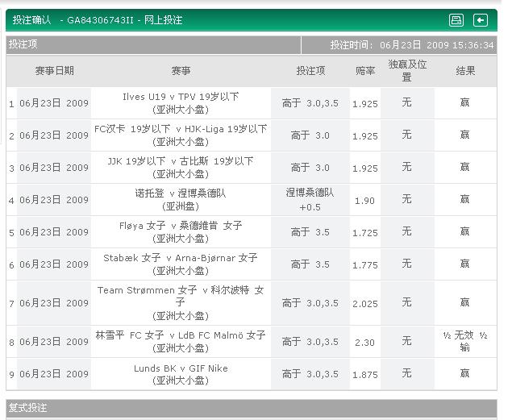This screenshot has height=420, width=512.
Task: Click the 赛事日期 column header
Action: pyautogui.click(x=55, y=70)
